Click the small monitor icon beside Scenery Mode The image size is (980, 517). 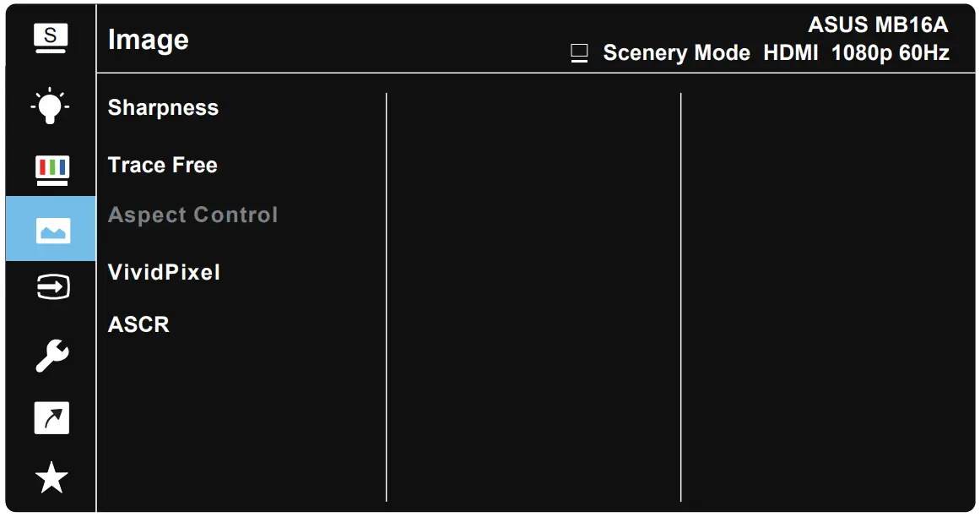(579, 53)
